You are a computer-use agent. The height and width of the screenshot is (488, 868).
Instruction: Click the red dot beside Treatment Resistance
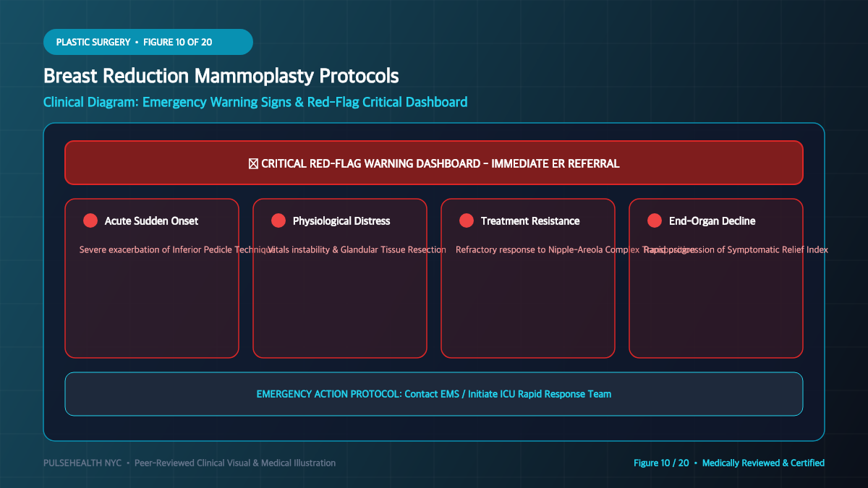point(467,221)
